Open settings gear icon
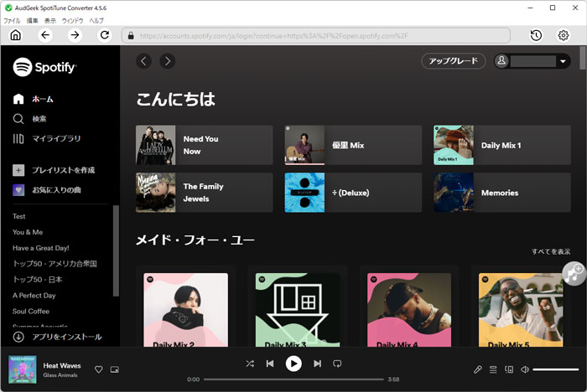This screenshot has height=392, width=587. coord(563,35)
